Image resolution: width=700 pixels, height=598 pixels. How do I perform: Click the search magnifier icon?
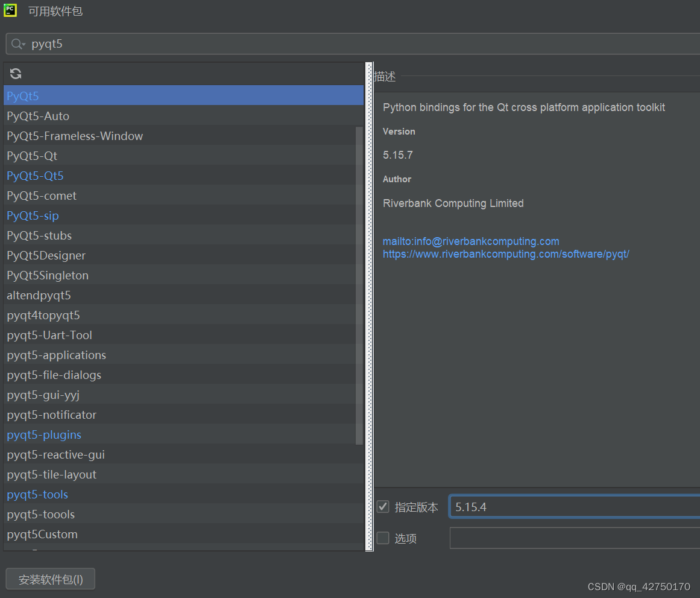pyautogui.click(x=18, y=44)
